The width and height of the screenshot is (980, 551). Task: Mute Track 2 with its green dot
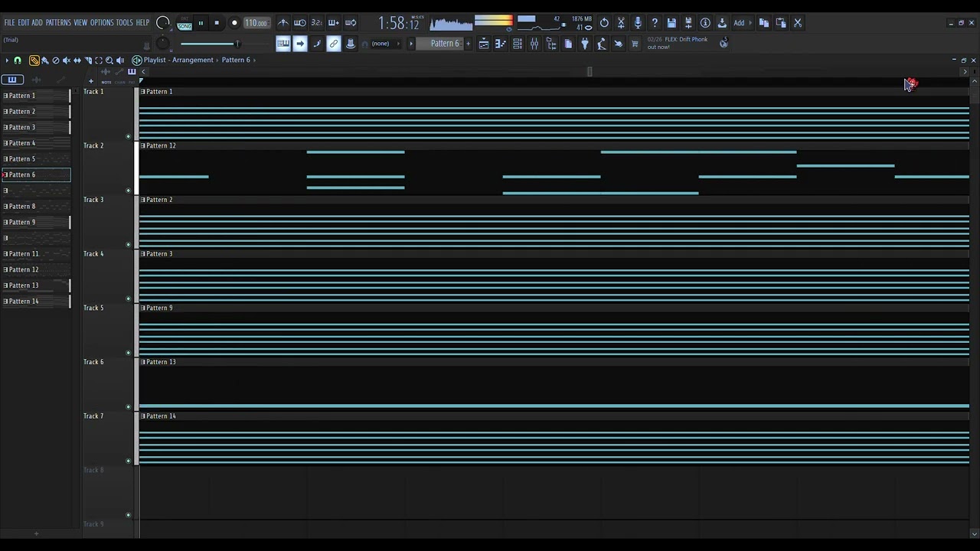point(128,191)
